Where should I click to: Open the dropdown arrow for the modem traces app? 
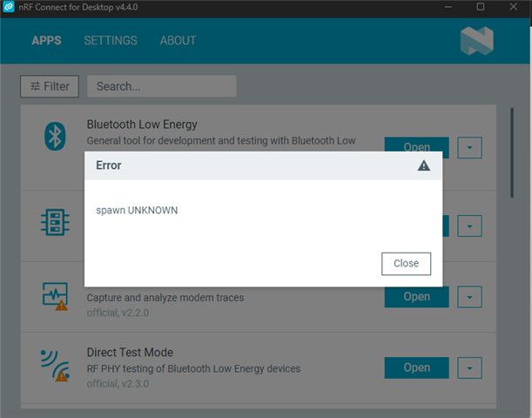469,297
